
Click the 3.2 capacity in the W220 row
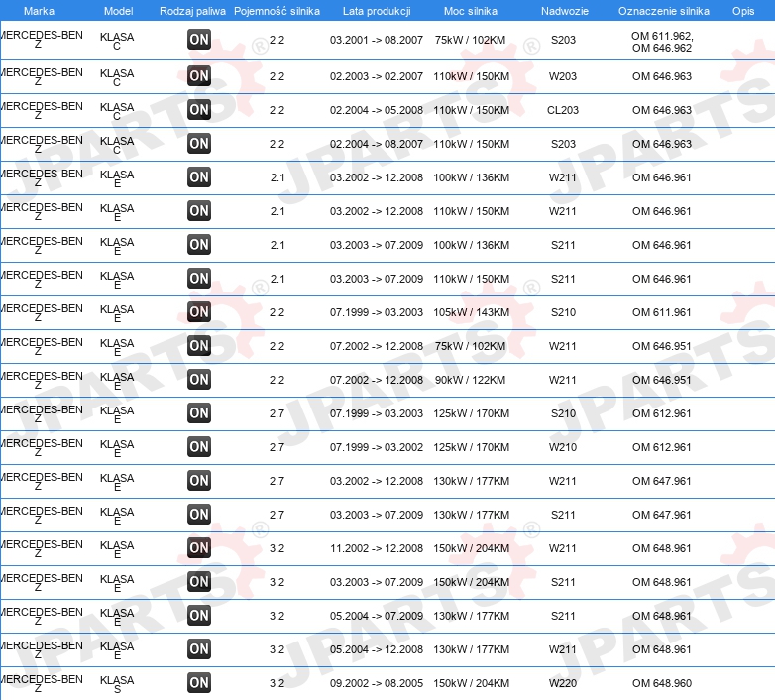tap(277, 683)
